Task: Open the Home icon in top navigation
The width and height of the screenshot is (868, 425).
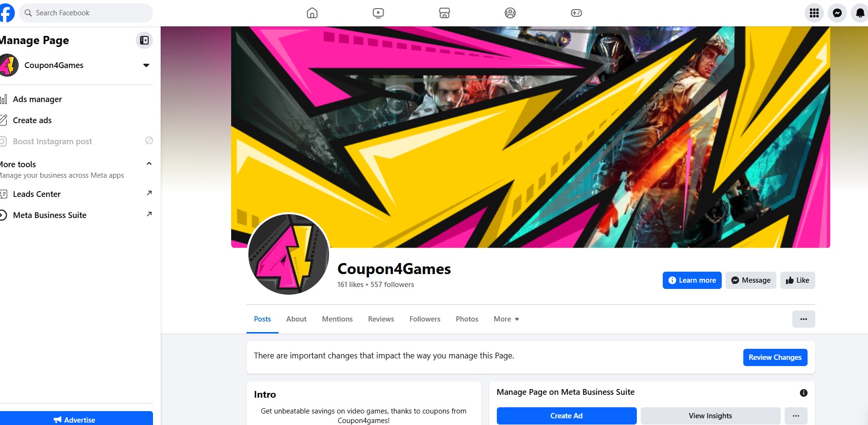Action: coord(312,13)
